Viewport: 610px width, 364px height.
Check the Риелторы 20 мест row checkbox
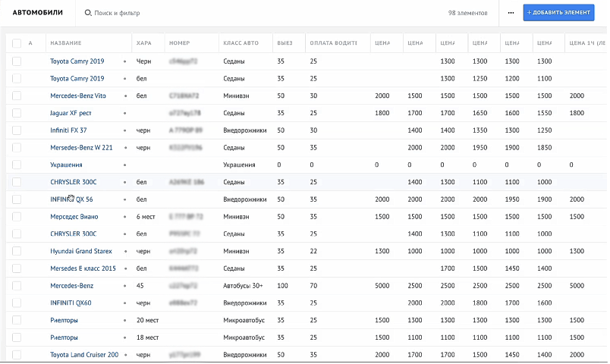[17, 320]
